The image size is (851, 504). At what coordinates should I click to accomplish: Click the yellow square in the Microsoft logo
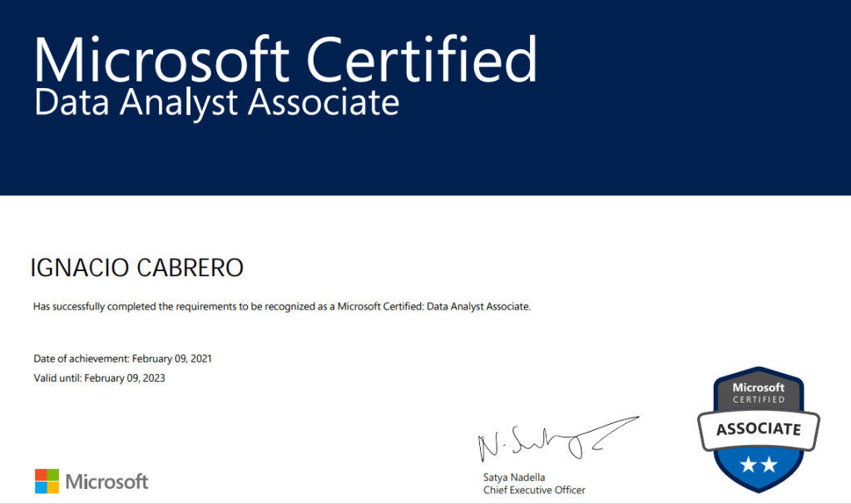[x=53, y=487]
